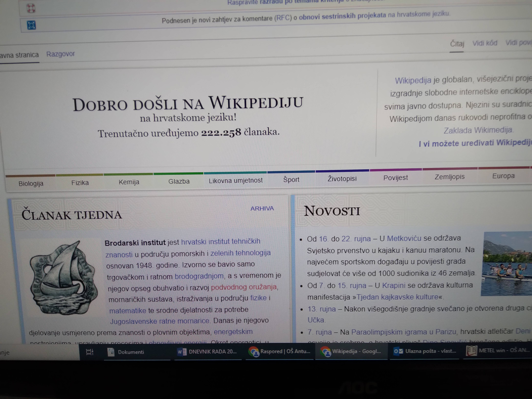Open the Zemljopis portal tab
The width and height of the screenshot is (532, 399).
click(x=450, y=177)
